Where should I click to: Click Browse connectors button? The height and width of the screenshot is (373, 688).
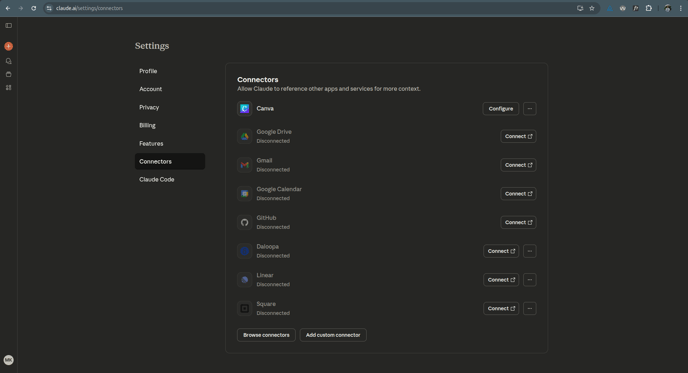coord(266,335)
